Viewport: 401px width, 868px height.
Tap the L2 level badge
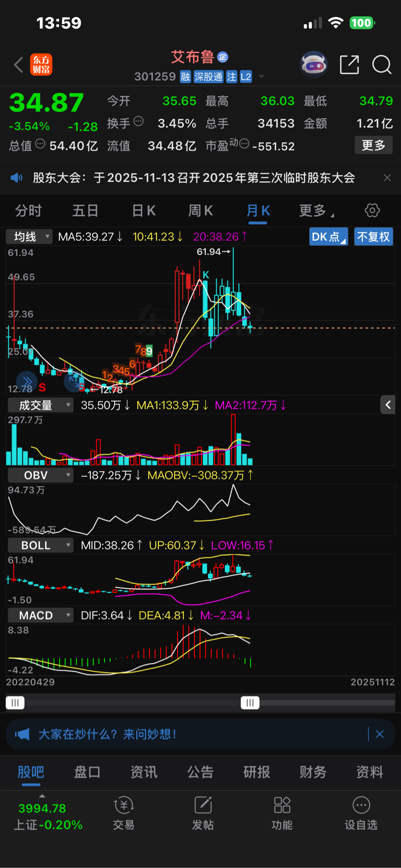[x=246, y=77]
